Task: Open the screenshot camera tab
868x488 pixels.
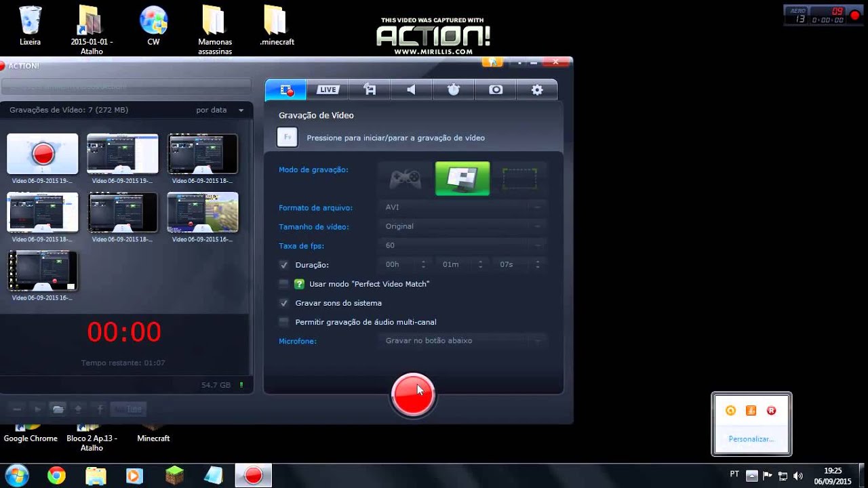Action: tap(496, 89)
